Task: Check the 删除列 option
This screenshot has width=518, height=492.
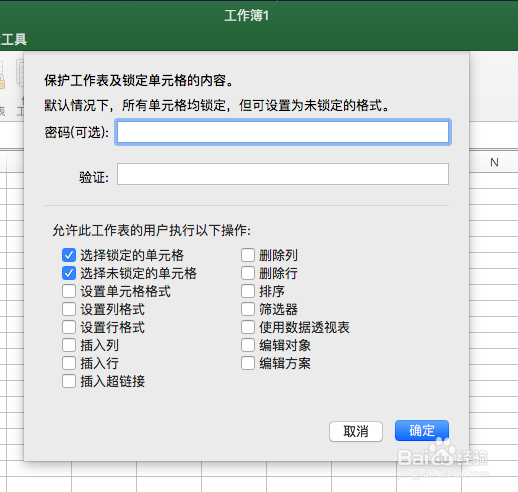Action: (248, 255)
